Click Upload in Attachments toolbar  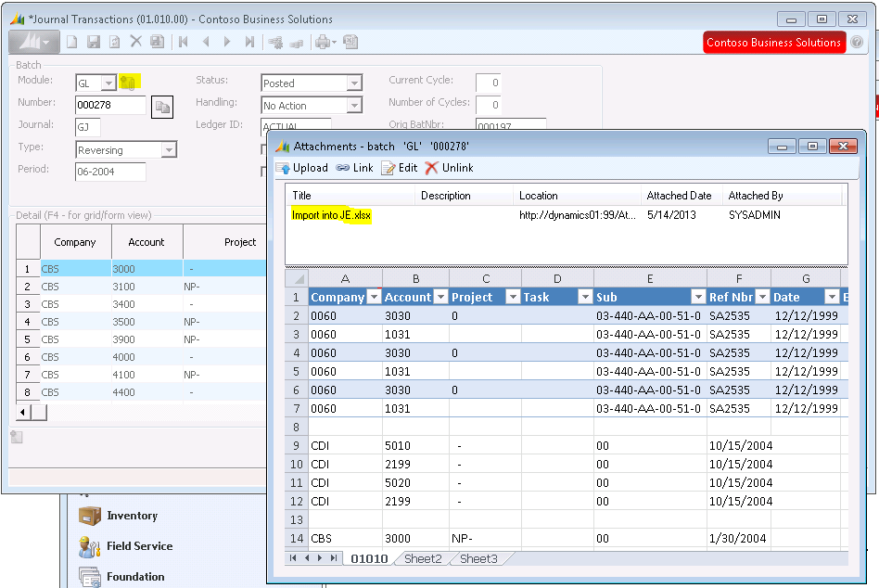click(301, 168)
